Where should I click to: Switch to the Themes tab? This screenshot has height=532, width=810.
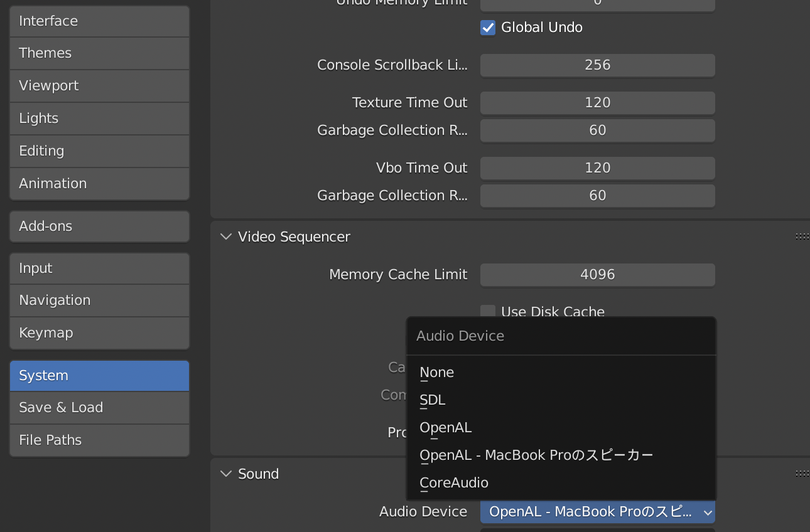click(x=99, y=53)
